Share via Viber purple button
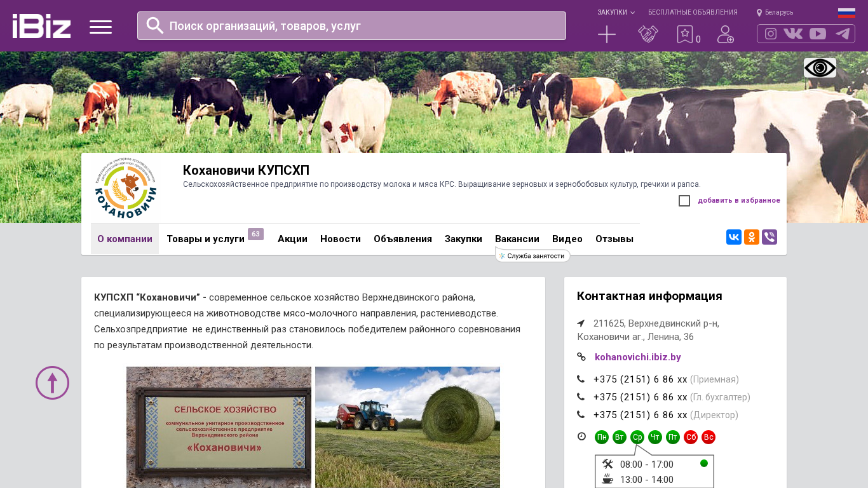 pos(770,237)
